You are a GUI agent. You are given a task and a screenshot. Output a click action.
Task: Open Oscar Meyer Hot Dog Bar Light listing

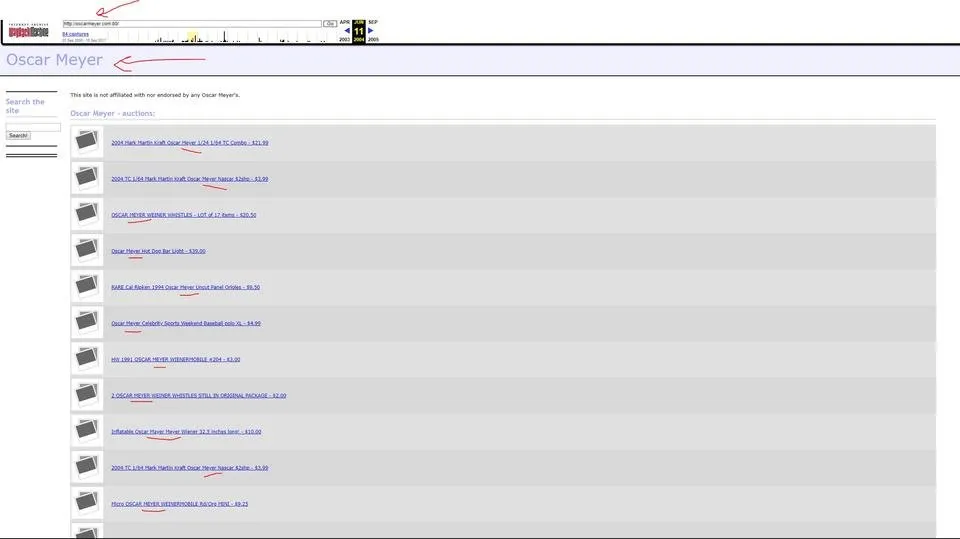[159, 251]
